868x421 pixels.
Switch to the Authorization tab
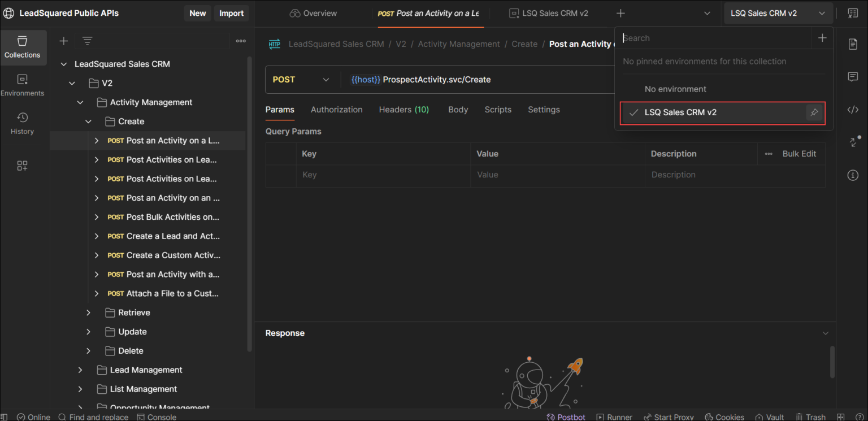pos(337,110)
